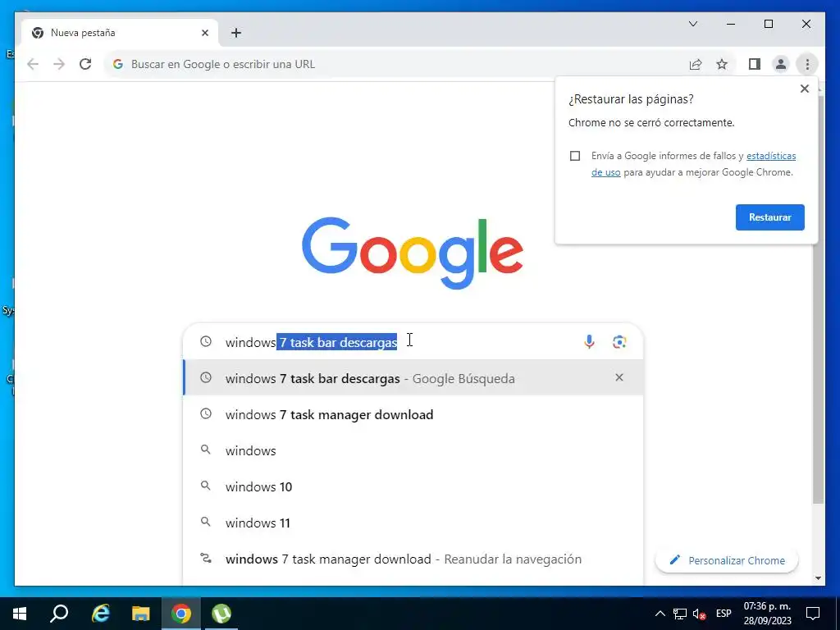Screen dimensions: 840x630
Task: Resume browsing 'windows 7 task manager download'
Action: 413,559
